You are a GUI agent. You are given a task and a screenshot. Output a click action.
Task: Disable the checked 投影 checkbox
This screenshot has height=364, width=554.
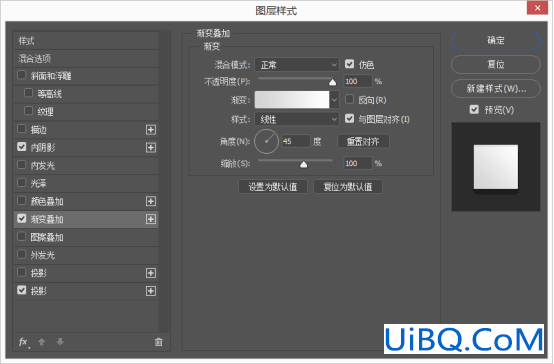(22, 290)
